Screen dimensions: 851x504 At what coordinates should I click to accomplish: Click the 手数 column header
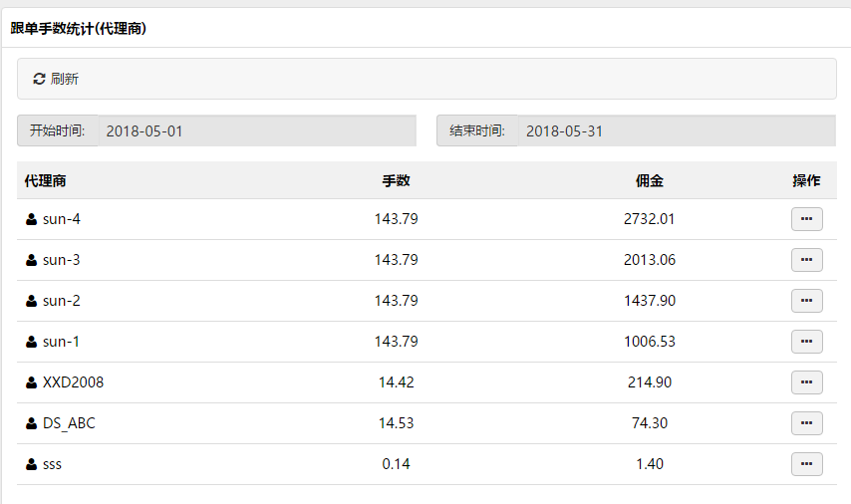[x=396, y=180]
